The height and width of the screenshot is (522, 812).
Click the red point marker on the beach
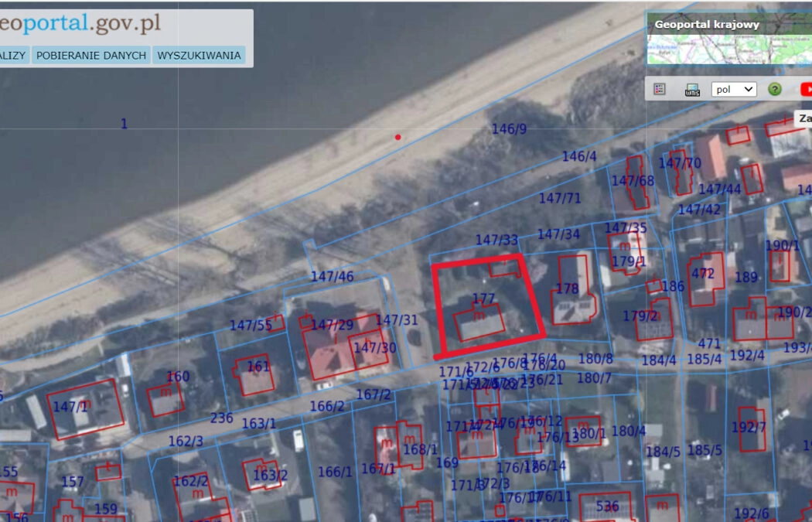[398, 138]
